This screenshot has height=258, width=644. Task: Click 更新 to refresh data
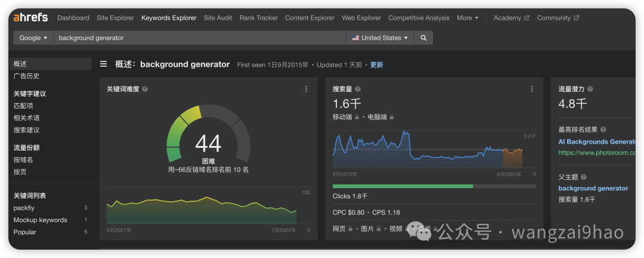click(377, 65)
